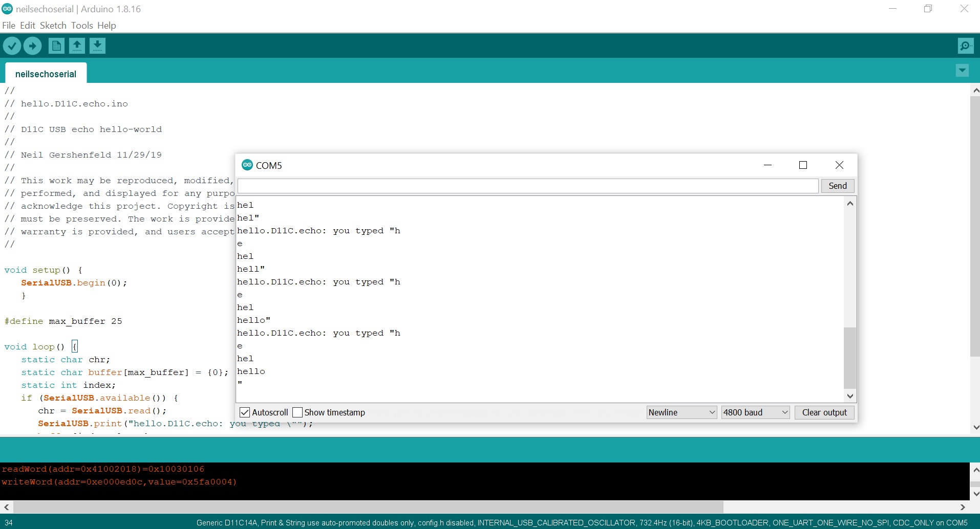Image resolution: width=980 pixels, height=529 pixels.
Task: Click the Clear output button
Action: click(x=824, y=412)
